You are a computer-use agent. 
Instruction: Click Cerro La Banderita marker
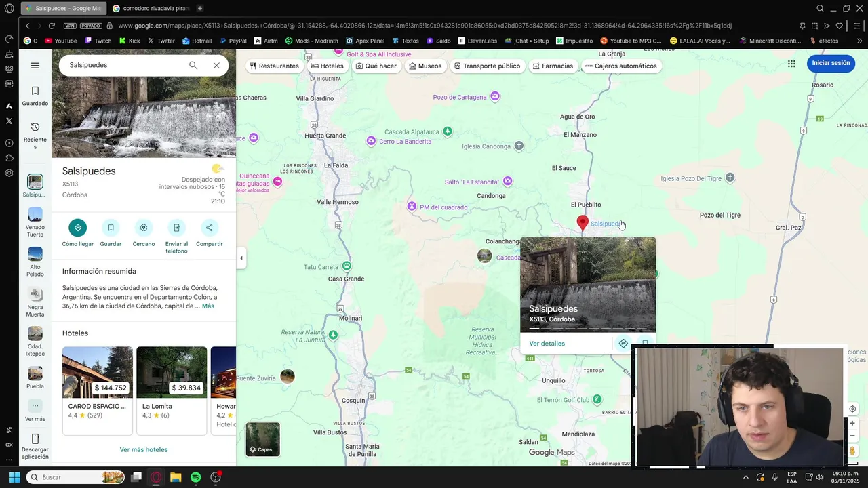[x=370, y=141]
